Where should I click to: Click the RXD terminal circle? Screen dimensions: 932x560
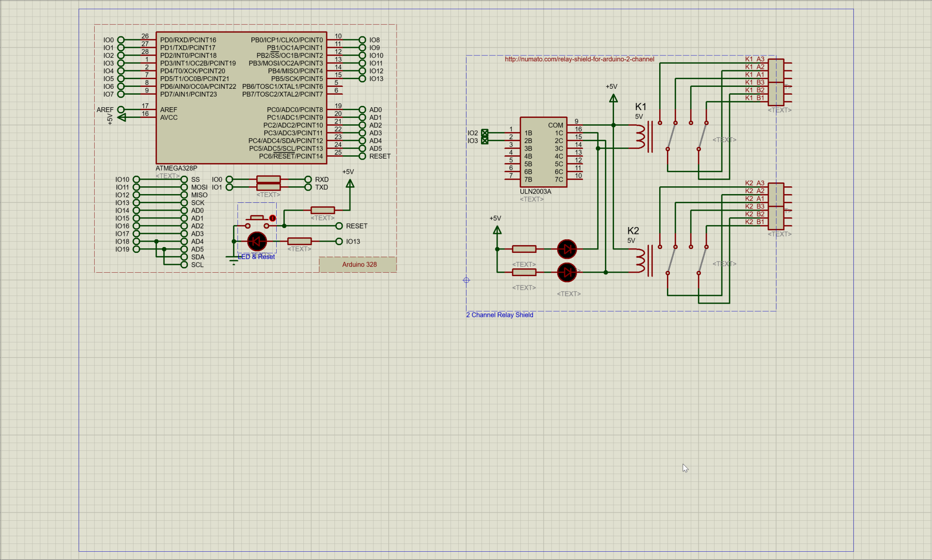[x=308, y=180]
